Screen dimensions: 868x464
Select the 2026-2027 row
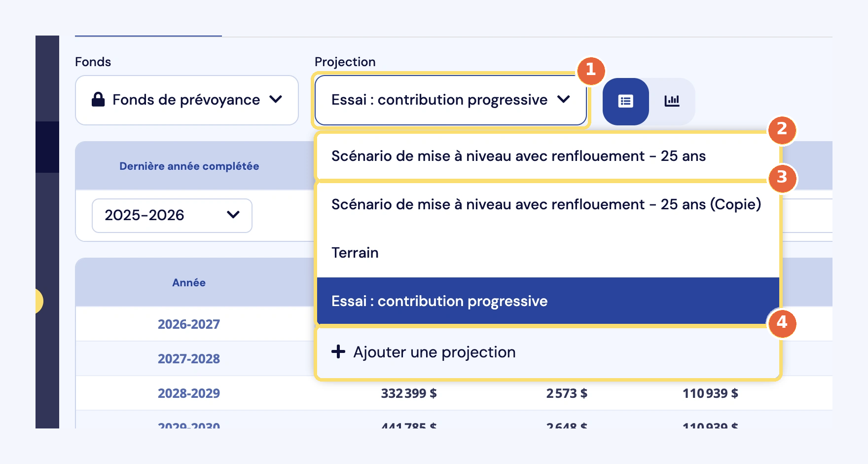189,324
